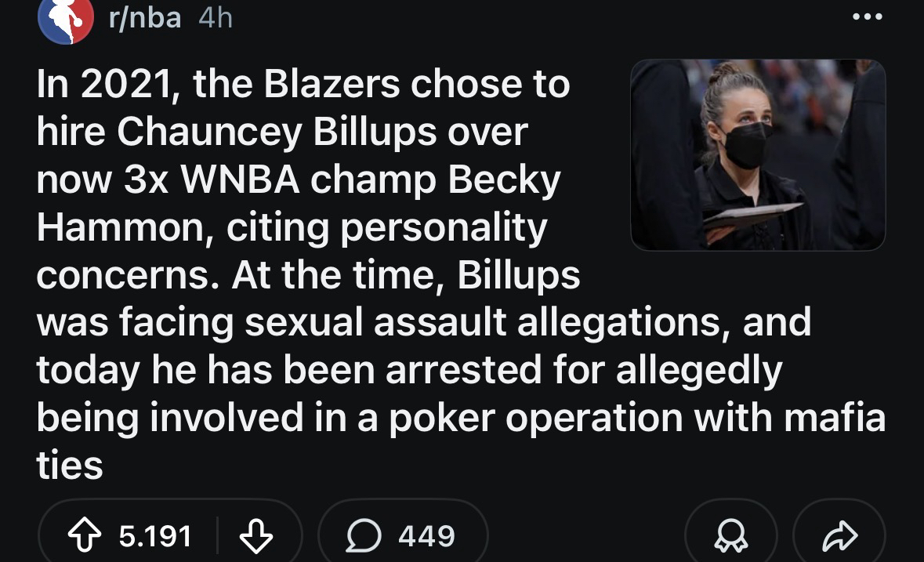
Task: Give an award using the award icon
Action: click(730, 536)
